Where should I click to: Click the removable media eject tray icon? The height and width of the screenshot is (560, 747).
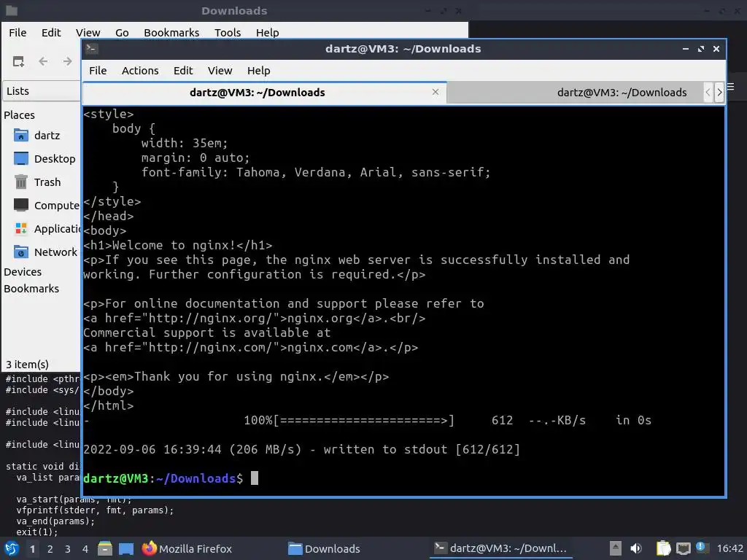click(616, 548)
